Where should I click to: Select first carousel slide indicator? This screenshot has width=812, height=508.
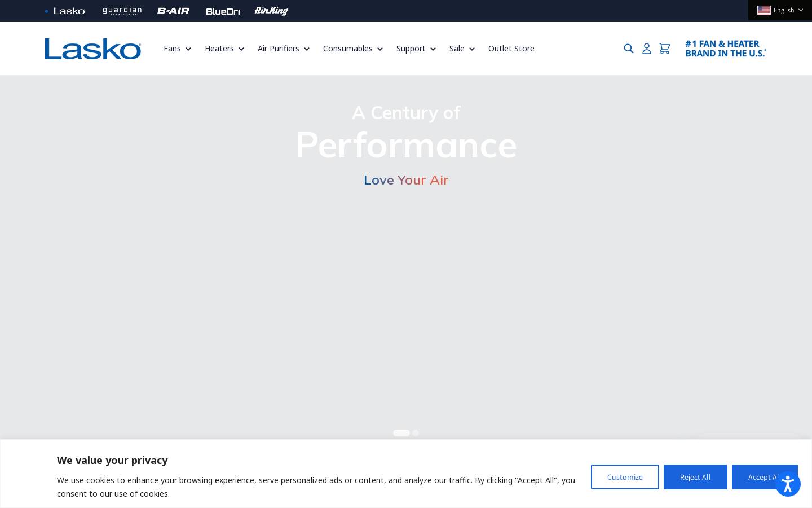click(401, 433)
